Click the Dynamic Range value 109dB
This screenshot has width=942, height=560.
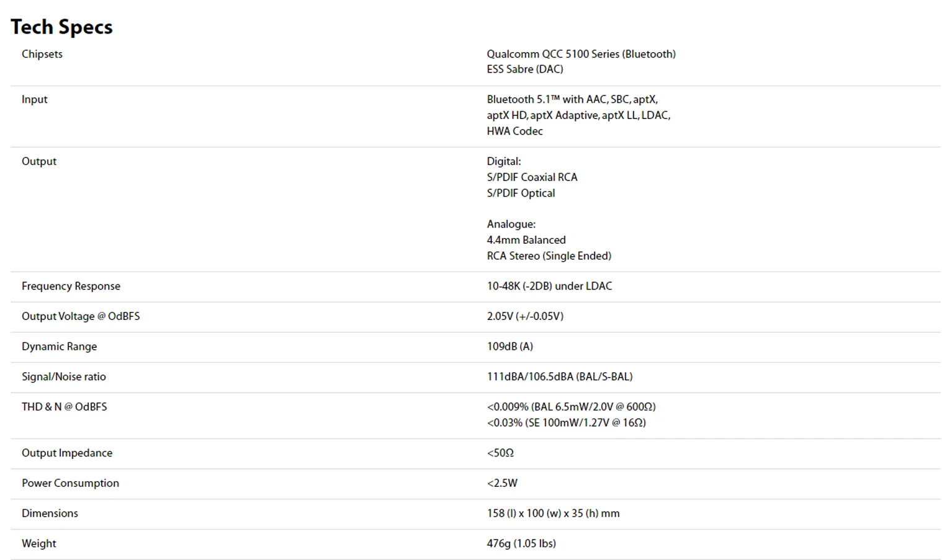tap(509, 347)
